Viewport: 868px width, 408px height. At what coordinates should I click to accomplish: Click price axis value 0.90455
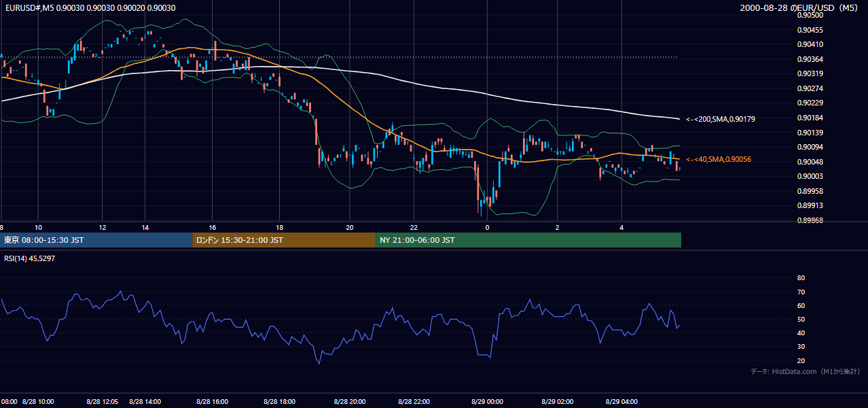810,30
